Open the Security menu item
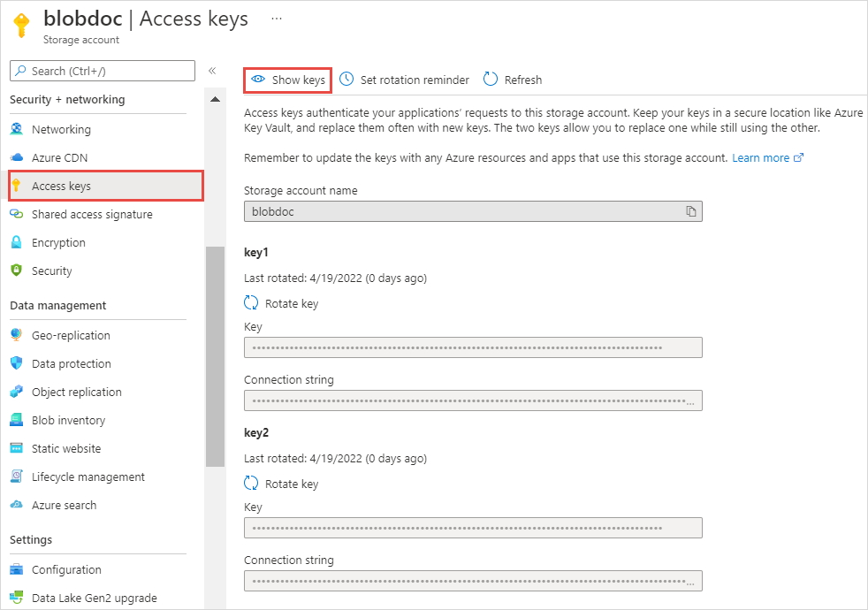The width and height of the screenshot is (868, 610). [52, 271]
